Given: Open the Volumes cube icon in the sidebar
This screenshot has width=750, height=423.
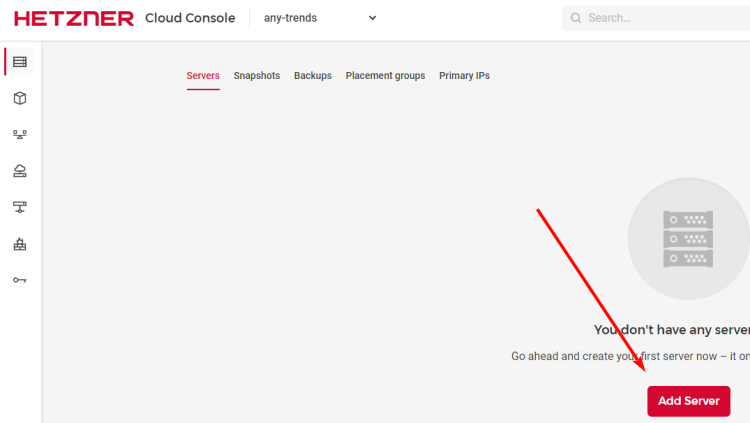Looking at the screenshot, I should pos(20,98).
